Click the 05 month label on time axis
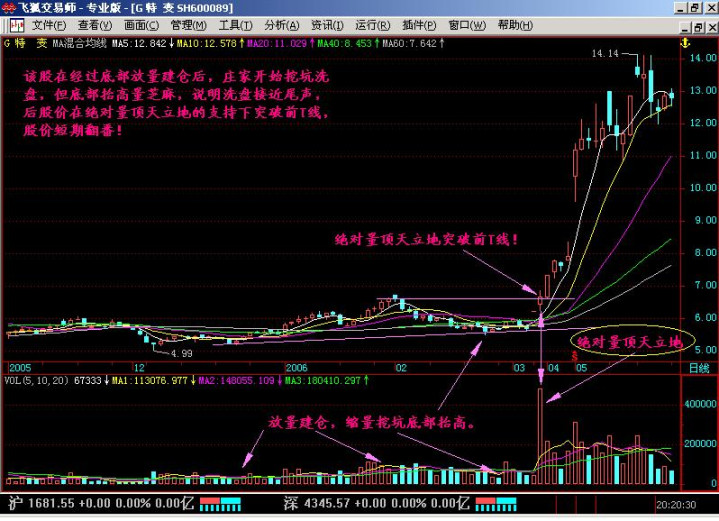This screenshot has width=719, height=521. (x=581, y=368)
